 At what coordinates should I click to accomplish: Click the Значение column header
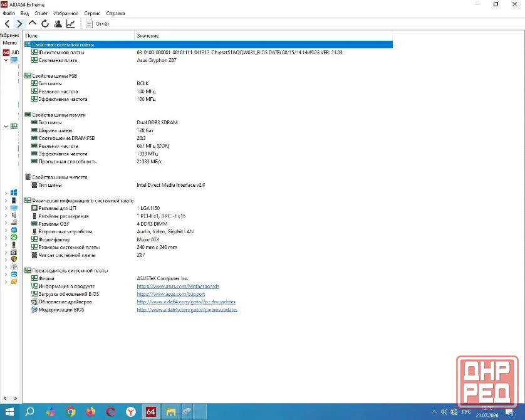pyautogui.click(x=264, y=36)
